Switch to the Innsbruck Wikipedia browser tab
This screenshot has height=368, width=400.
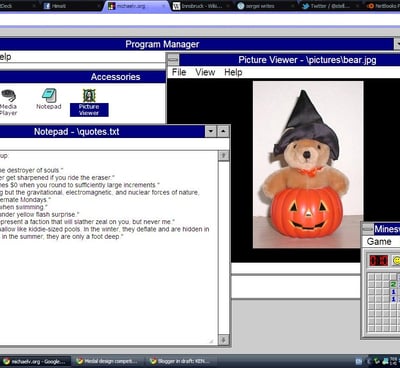(201, 6)
